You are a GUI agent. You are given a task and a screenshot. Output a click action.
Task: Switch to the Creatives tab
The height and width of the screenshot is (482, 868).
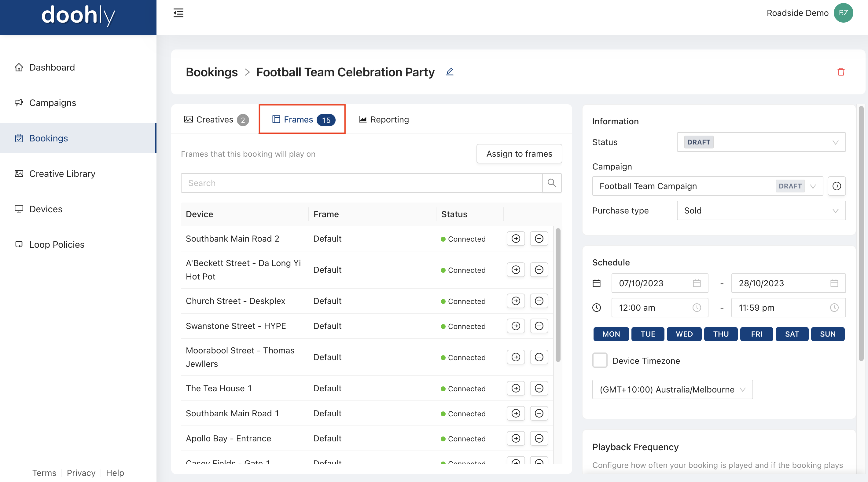click(216, 119)
